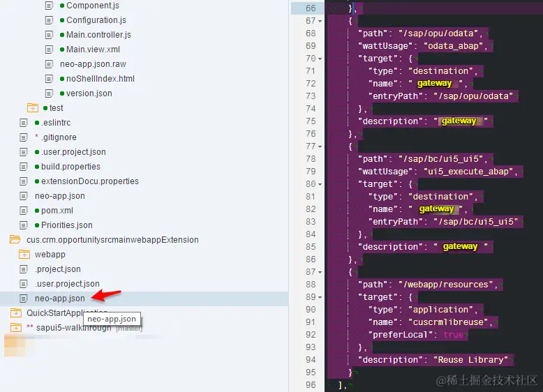Select highlighted neo-app.json file
This screenshot has height=392, width=543.
(x=59, y=299)
